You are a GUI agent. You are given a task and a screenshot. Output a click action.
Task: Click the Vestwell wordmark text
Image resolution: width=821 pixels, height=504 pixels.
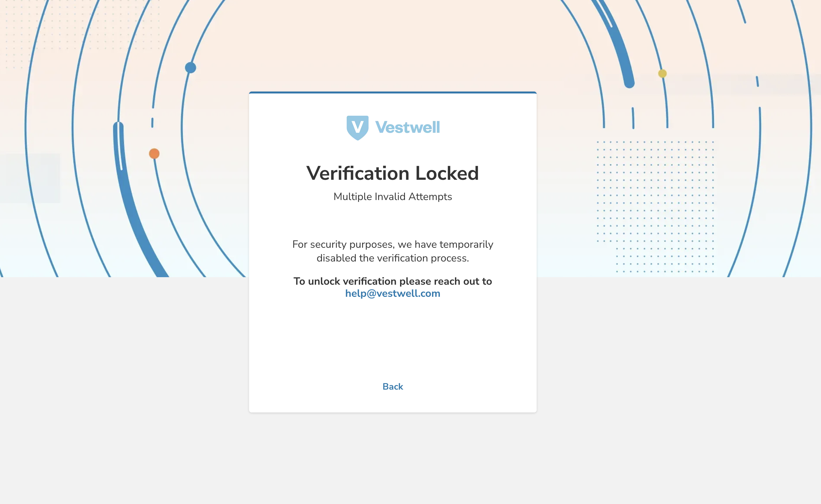click(407, 127)
